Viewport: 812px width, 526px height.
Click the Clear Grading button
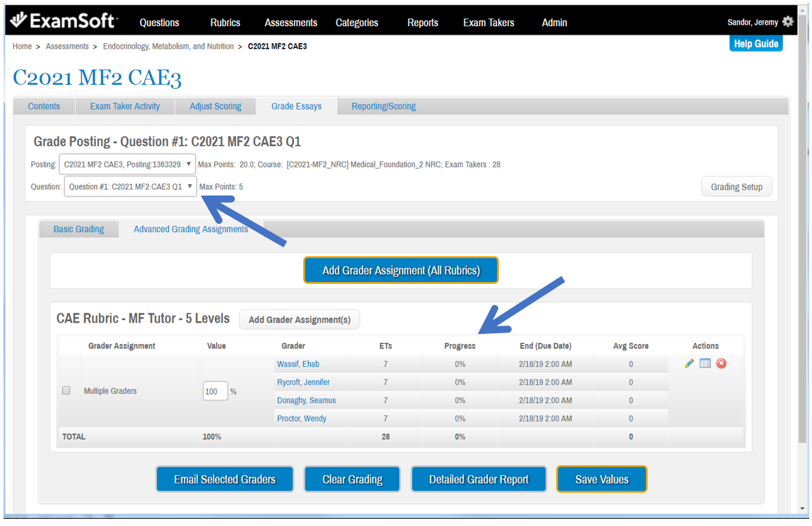click(352, 479)
